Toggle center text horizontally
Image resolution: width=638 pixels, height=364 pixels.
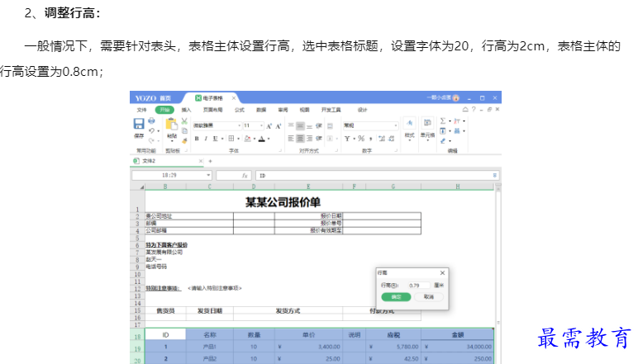(300, 139)
